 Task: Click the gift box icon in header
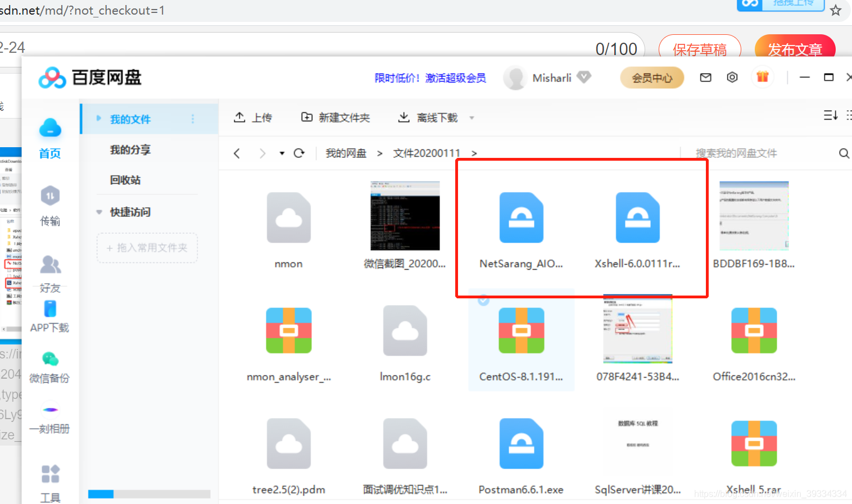[x=763, y=77]
